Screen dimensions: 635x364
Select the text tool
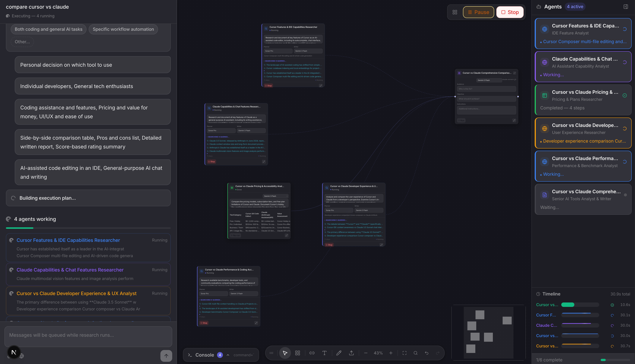click(x=324, y=353)
